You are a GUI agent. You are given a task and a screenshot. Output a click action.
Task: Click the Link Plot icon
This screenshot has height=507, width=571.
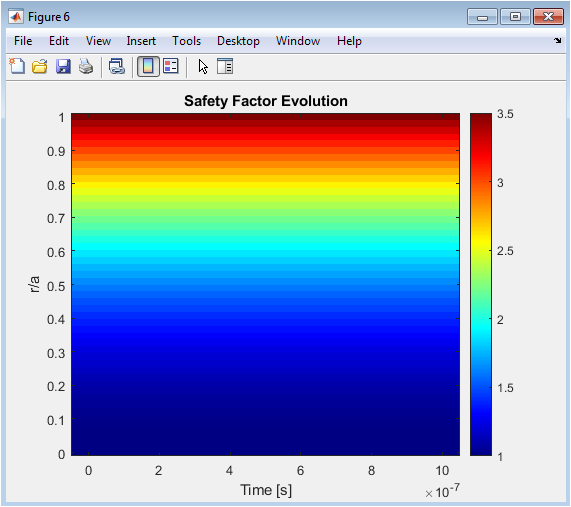pyautogui.click(x=117, y=67)
